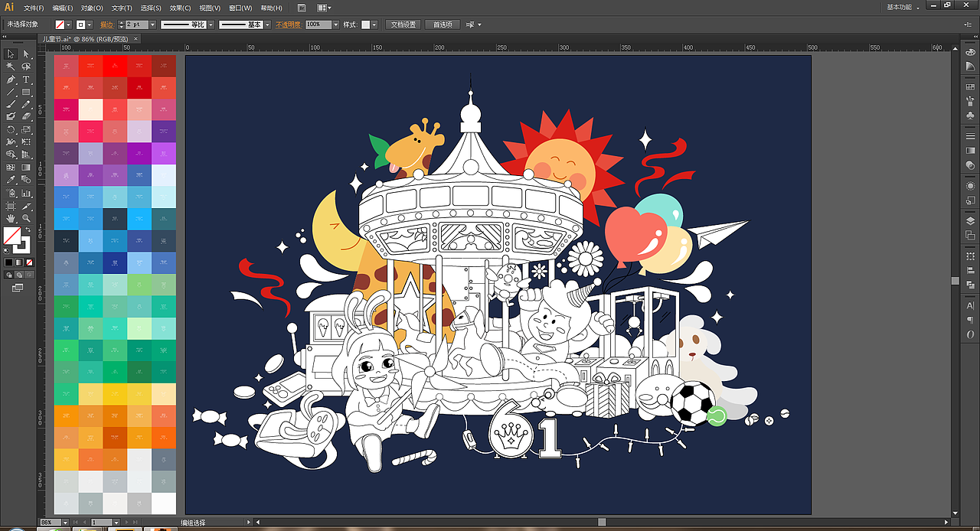This screenshot has height=531, width=980.
Task: Select the Lasso tool
Action: (x=26, y=66)
